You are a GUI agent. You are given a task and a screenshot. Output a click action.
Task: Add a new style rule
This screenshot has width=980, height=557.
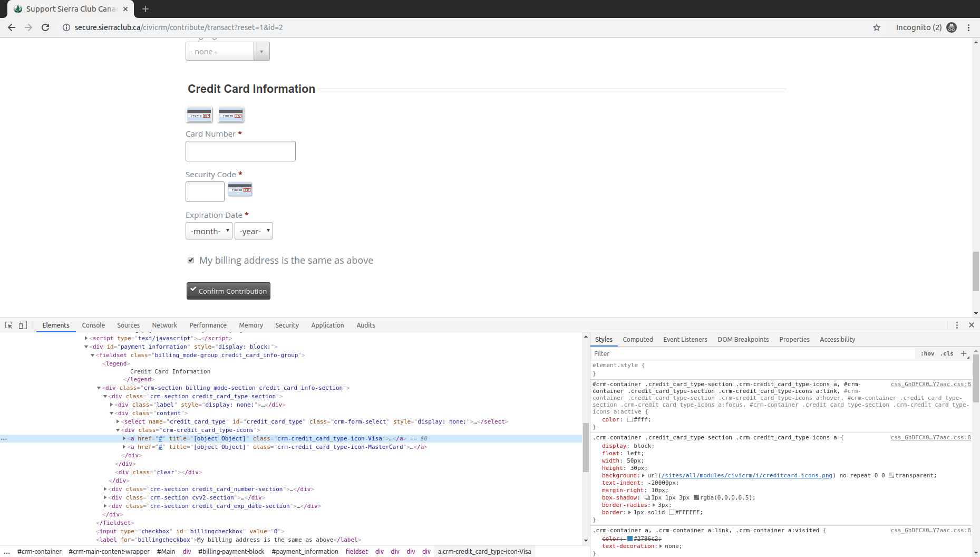964,353
